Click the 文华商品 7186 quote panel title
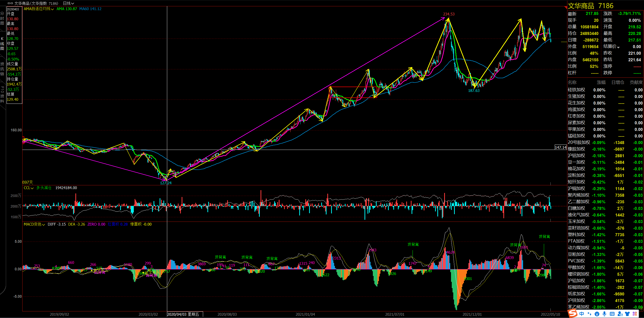644x318 pixels. point(590,6)
